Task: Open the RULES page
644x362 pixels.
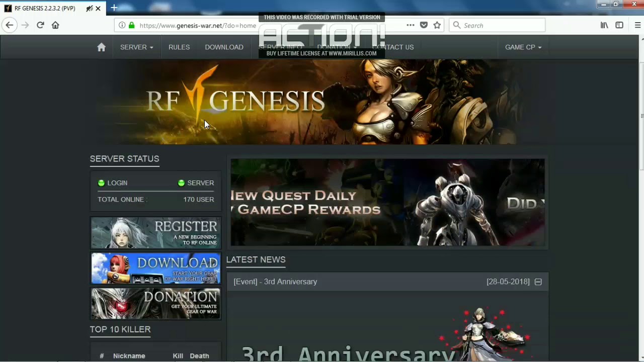Action: point(179,47)
